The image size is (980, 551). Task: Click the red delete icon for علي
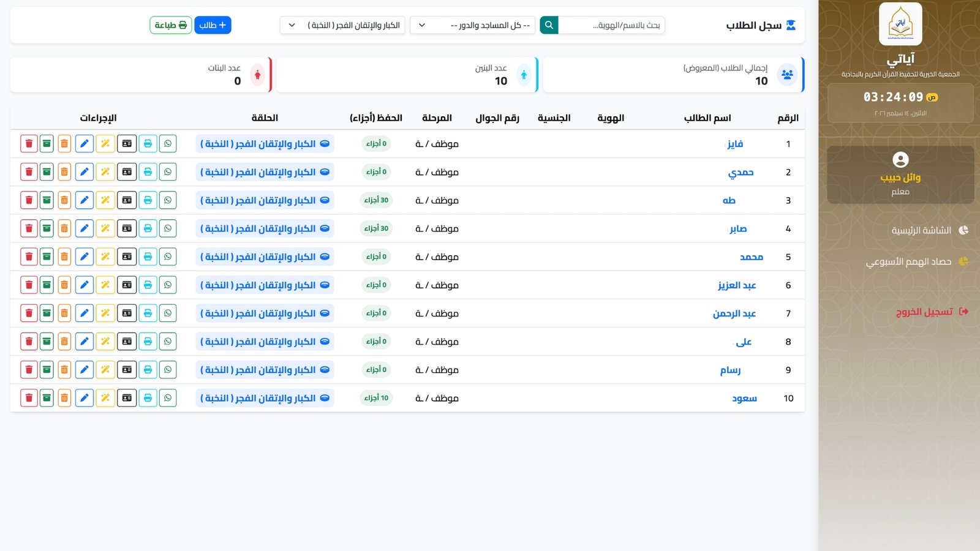[29, 341]
